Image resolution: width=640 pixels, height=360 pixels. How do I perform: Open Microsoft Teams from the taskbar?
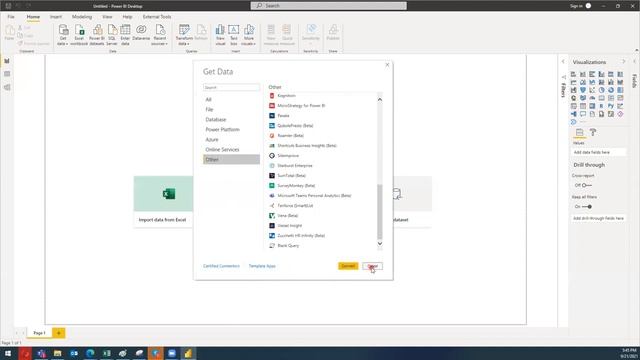(x=41, y=353)
